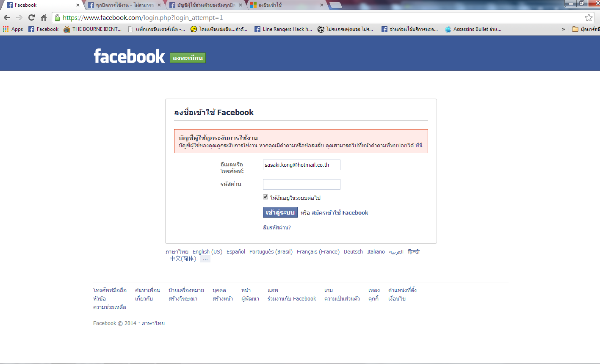Open the ป้ายเครื่องหมาย footer link

pos(186,290)
